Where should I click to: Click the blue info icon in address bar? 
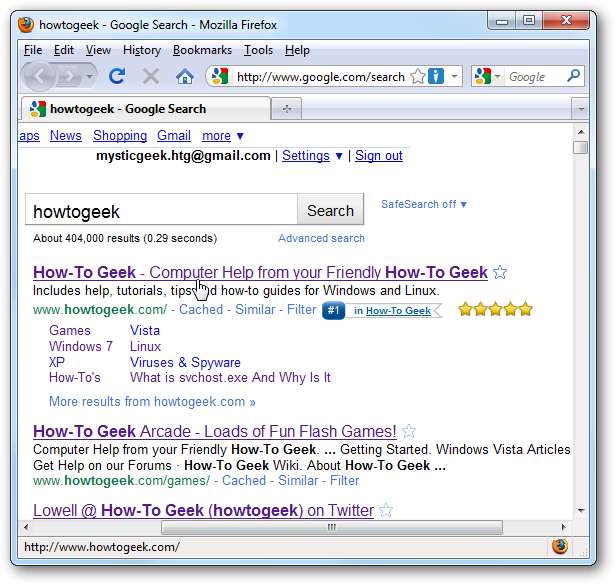(x=436, y=76)
